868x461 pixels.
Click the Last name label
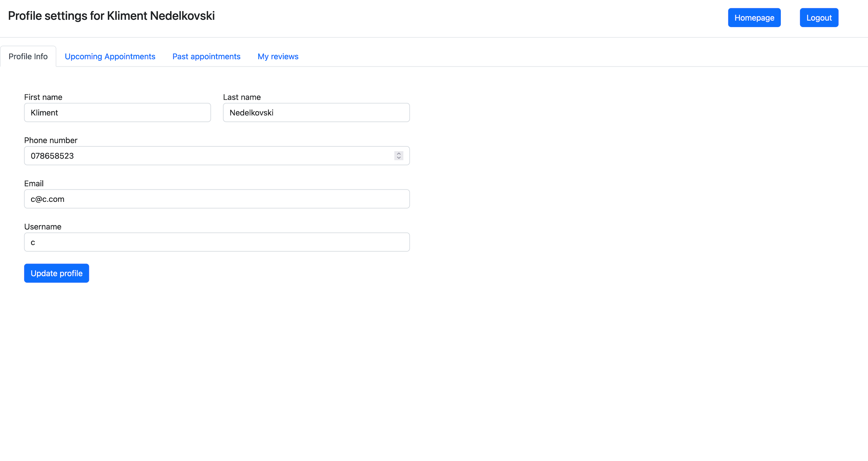click(x=242, y=97)
